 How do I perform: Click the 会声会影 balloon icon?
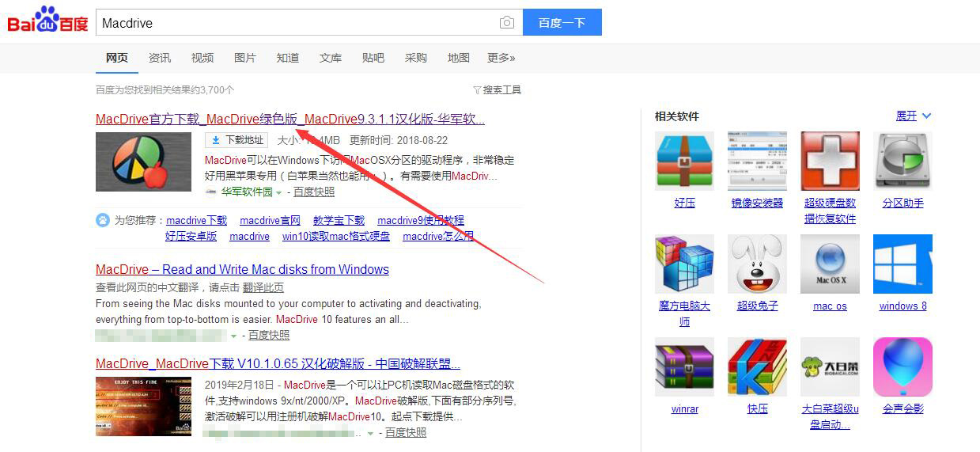click(902, 367)
